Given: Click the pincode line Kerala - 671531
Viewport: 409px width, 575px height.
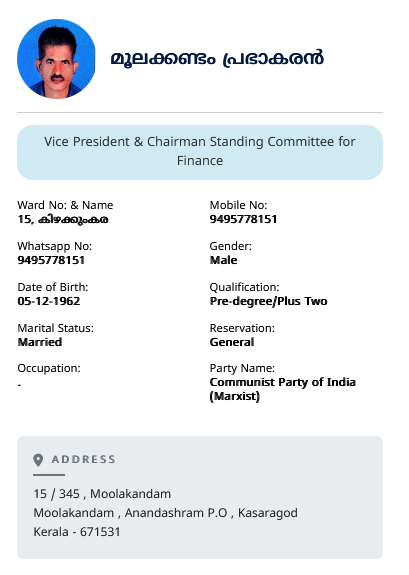Looking at the screenshot, I should (77, 532).
